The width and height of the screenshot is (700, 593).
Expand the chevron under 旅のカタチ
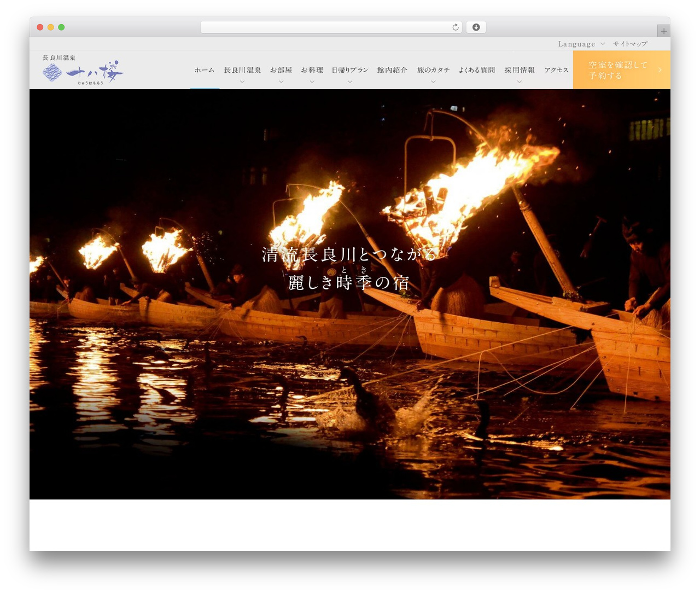[433, 82]
